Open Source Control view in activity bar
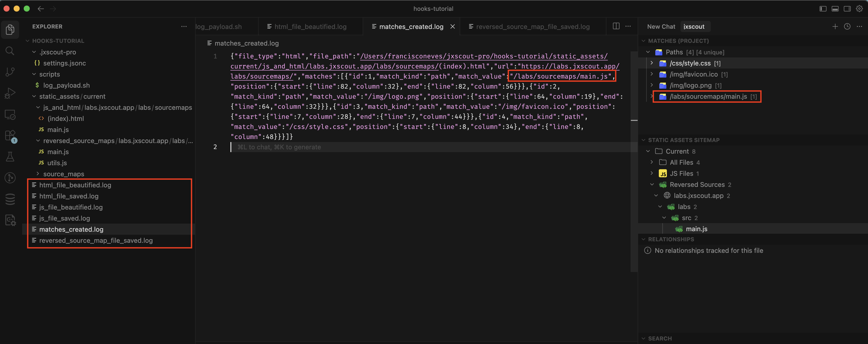This screenshot has width=868, height=344. (10, 72)
